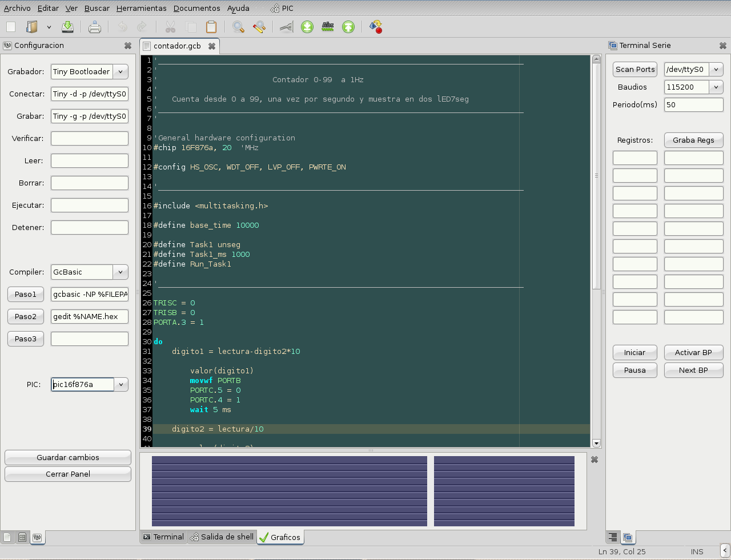Close the contador.gcb document tab
This screenshot has width=731, height=560.
pos(212,46)
